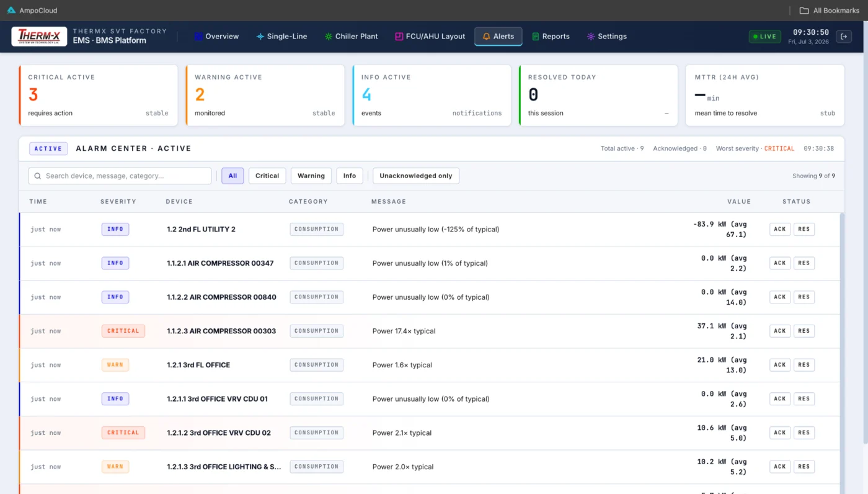
Task: Toggle the Critical severity filter
Action: 267,176
